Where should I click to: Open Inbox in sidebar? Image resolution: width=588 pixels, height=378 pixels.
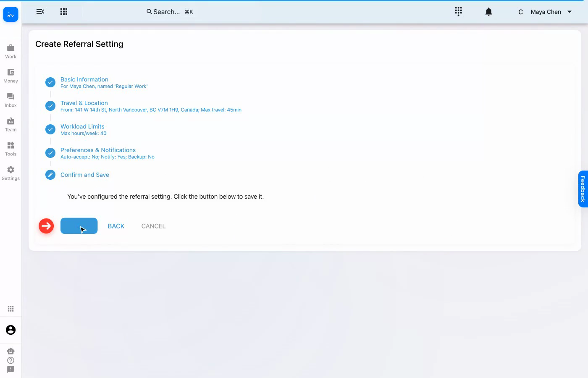[x=10, y=100]
